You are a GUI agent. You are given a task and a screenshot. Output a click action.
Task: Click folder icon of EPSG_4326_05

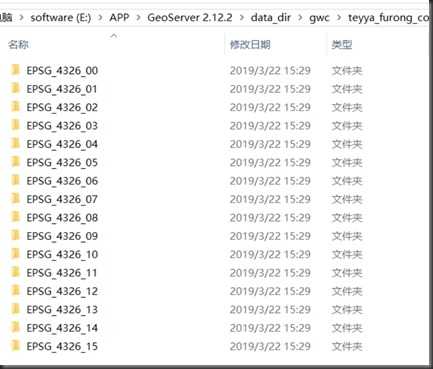15,162
